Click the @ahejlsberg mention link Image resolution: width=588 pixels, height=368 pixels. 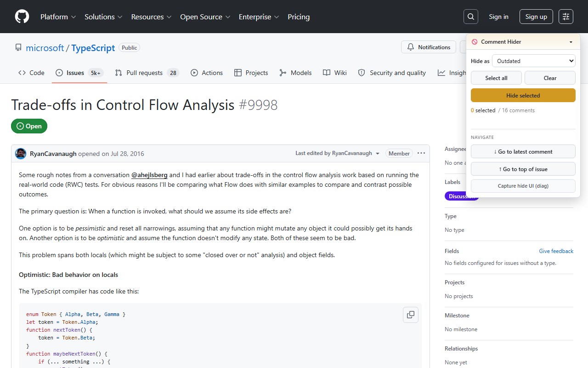pyautogui.click(x=149, y=175)
